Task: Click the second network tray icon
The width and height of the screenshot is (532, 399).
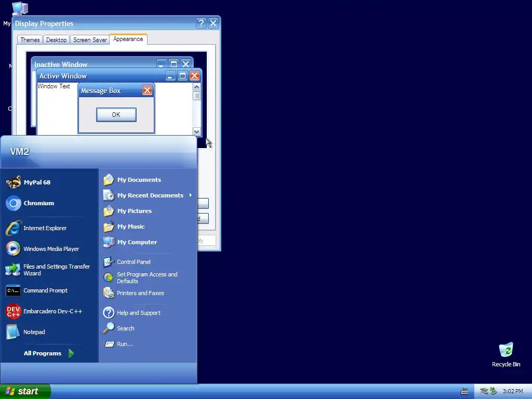Action: point(493,391)
